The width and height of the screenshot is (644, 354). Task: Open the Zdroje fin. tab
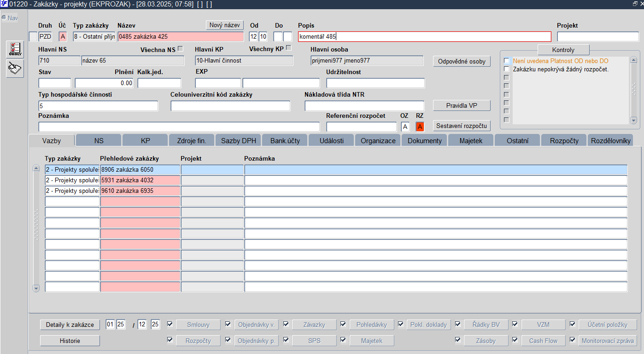(x=192, y=140)
